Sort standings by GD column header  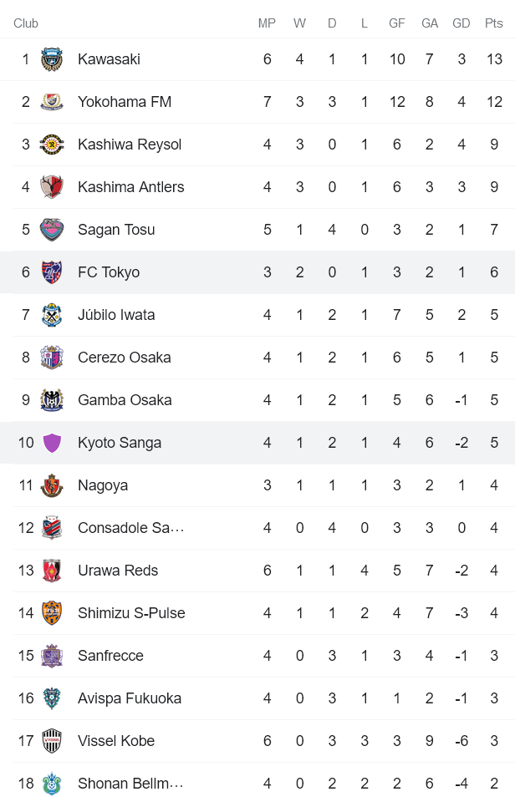tap(461, 23)
